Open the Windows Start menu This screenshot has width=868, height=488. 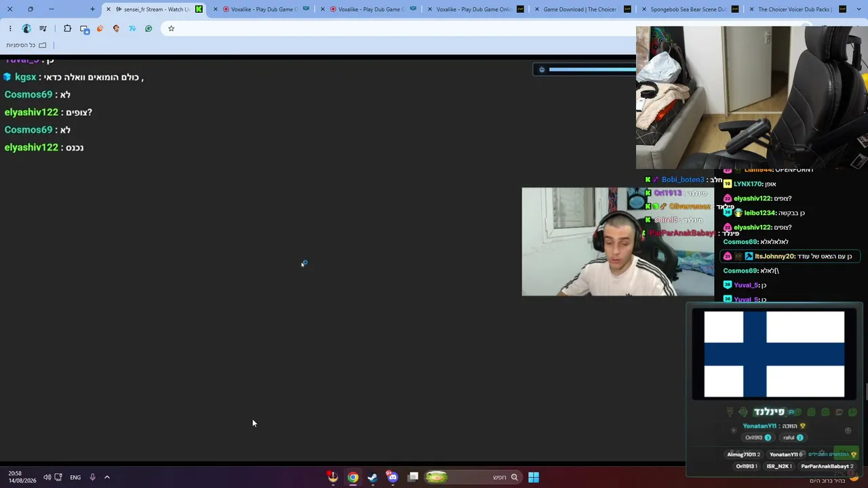click(x=534, y=477)
